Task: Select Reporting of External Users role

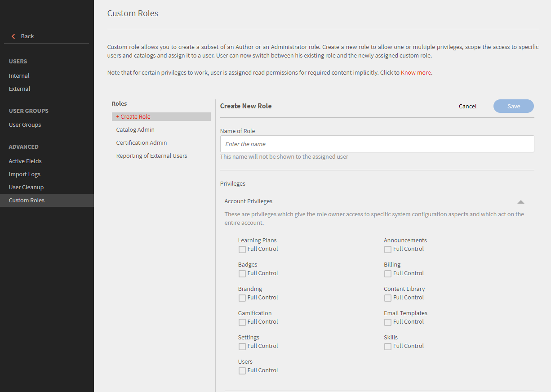Action: (x=151, y=156)
